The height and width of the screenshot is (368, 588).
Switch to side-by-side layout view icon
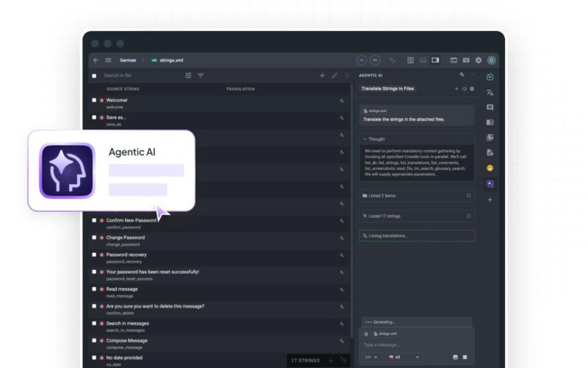pos(411,60)
